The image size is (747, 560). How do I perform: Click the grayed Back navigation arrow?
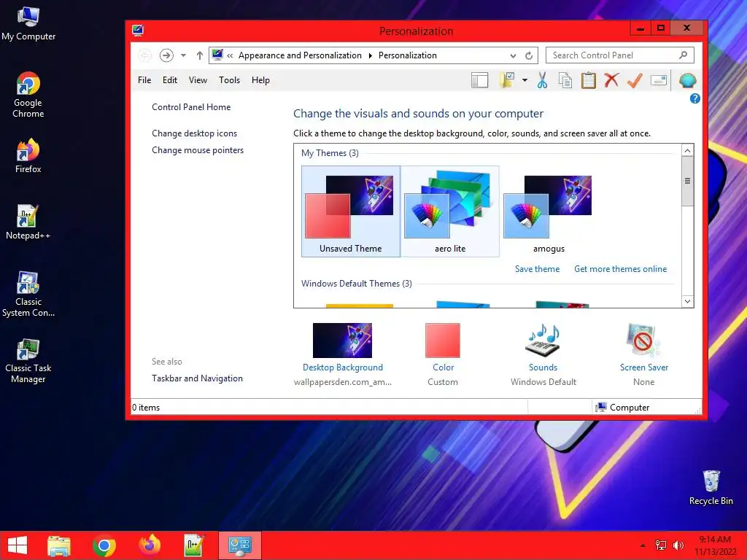(x=145, y=55)
